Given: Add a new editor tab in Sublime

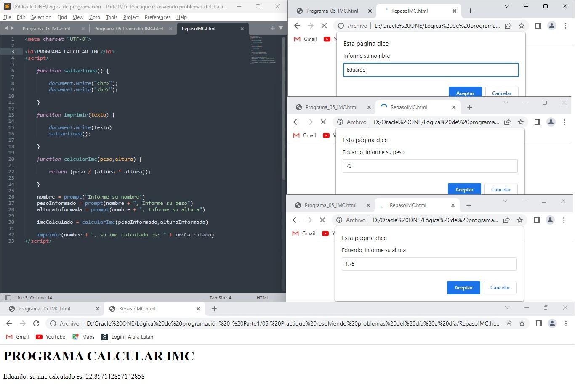Looking at the screenshot, I should (272, 28).
